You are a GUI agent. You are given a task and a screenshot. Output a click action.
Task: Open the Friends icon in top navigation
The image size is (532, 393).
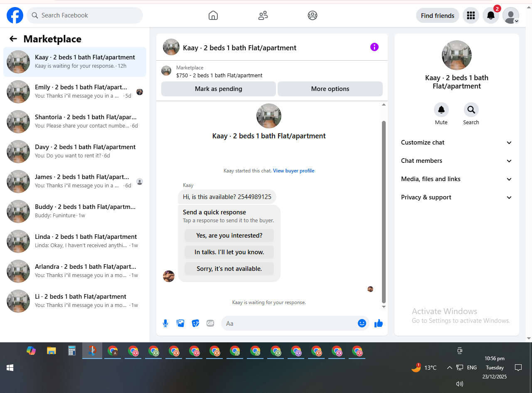pos(263,15)
